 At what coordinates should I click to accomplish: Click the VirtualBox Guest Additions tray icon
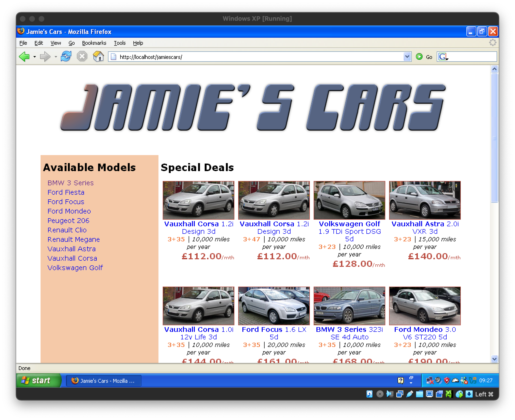[472, 381]
